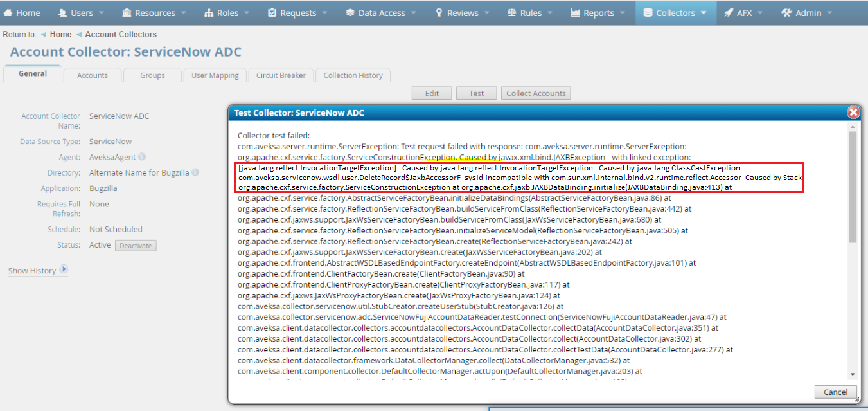This screenshot has height=411, width=868.
Task: Deactivate the active collector status
Action: coord(136,245)
